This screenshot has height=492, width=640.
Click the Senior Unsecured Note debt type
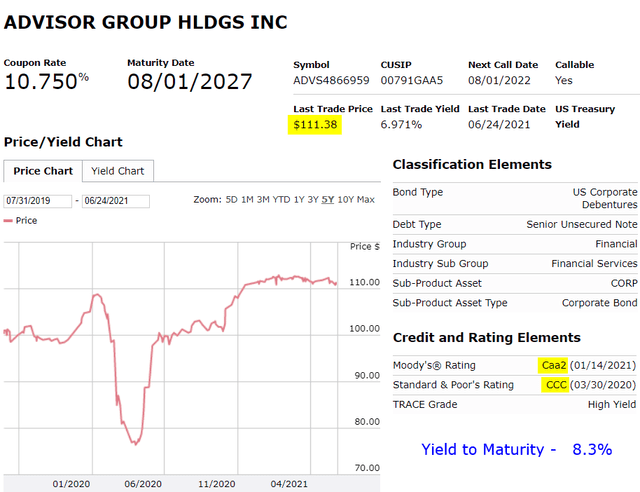pos(582,224)
